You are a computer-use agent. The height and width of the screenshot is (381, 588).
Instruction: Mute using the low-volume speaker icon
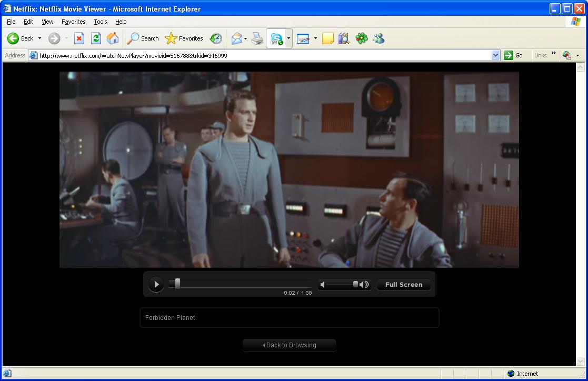[323, 285]
